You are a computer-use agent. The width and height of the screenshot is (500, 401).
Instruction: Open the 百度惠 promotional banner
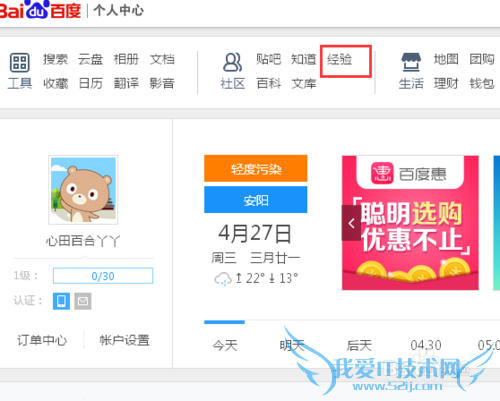tap(410, 223)
